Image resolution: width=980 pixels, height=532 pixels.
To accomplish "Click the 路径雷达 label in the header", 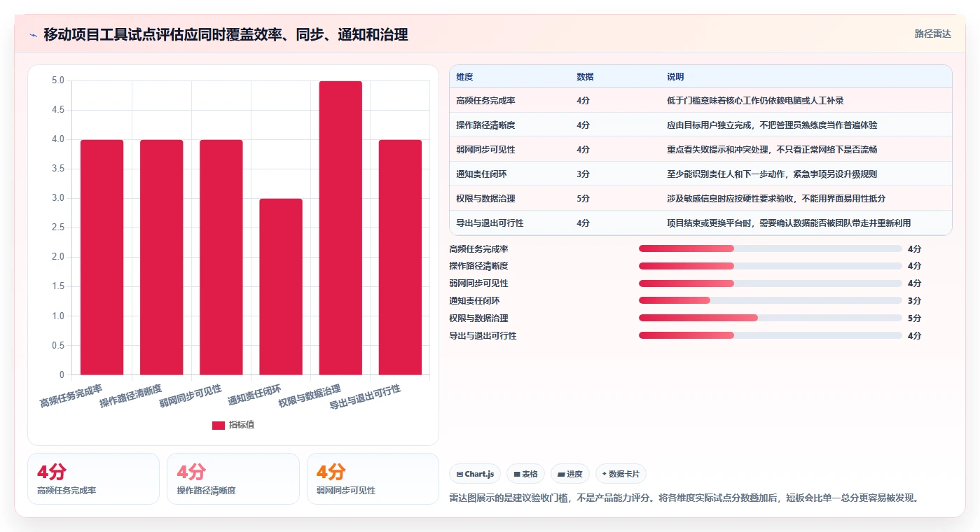I will (932, 34).
